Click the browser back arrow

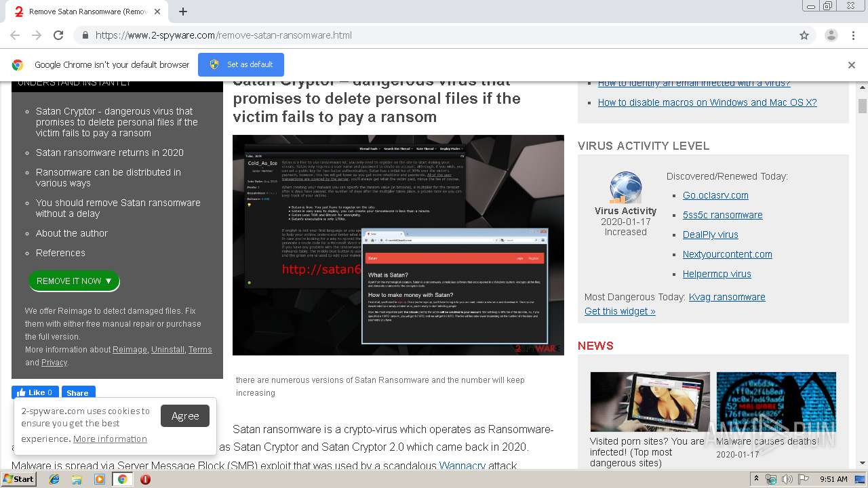pos(15,35)
